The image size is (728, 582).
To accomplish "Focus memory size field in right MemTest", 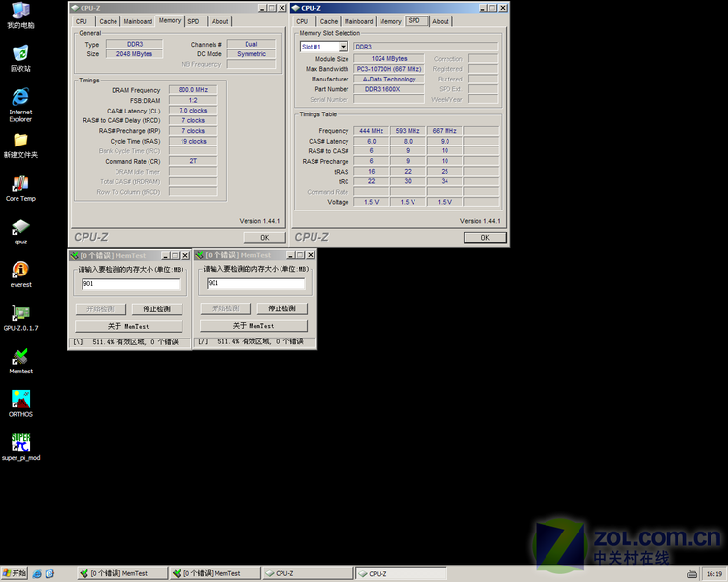I will point(256,283).
